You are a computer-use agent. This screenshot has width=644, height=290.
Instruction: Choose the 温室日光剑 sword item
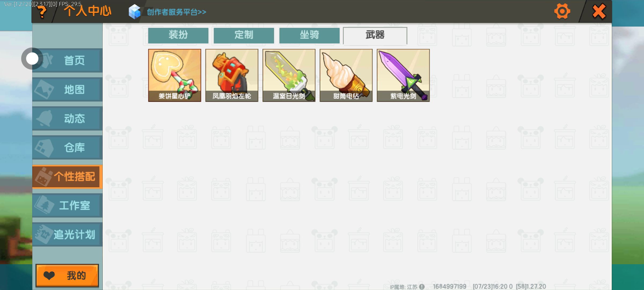pyautogui.click(x=289, y=75)
